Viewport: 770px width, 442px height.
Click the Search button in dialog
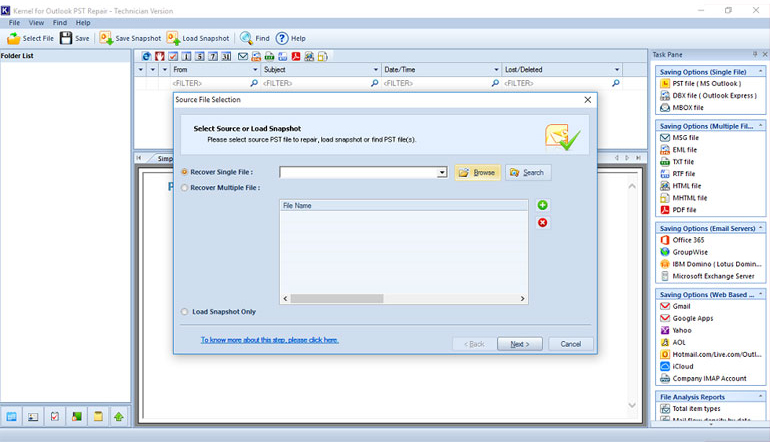pos(528,172)
